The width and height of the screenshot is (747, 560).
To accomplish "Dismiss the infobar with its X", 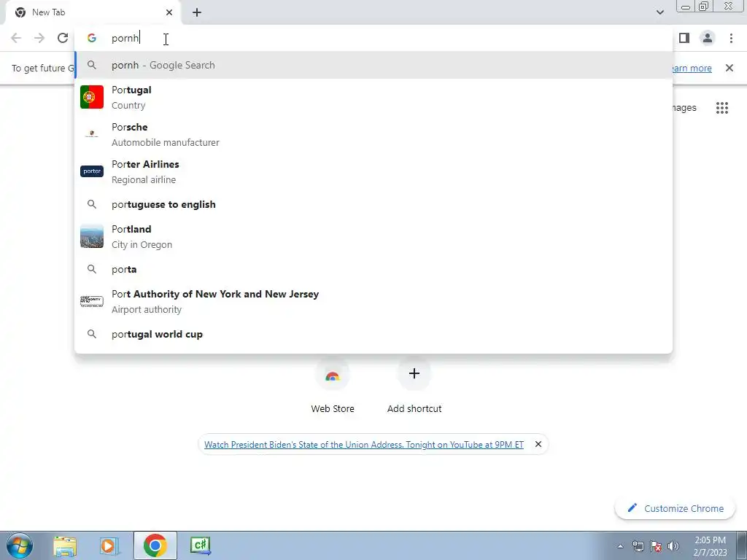I will point(729,68).
